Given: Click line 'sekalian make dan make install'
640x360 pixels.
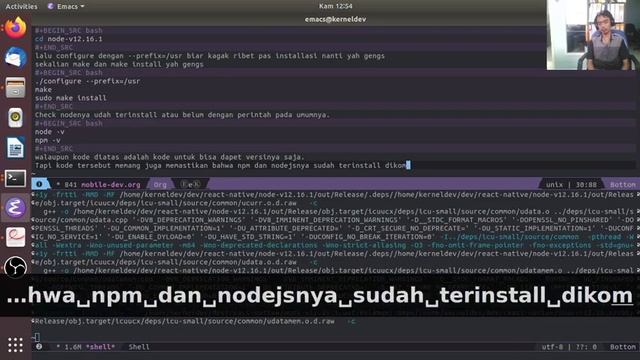Looking at the screenshot, I should click(119, 64).
